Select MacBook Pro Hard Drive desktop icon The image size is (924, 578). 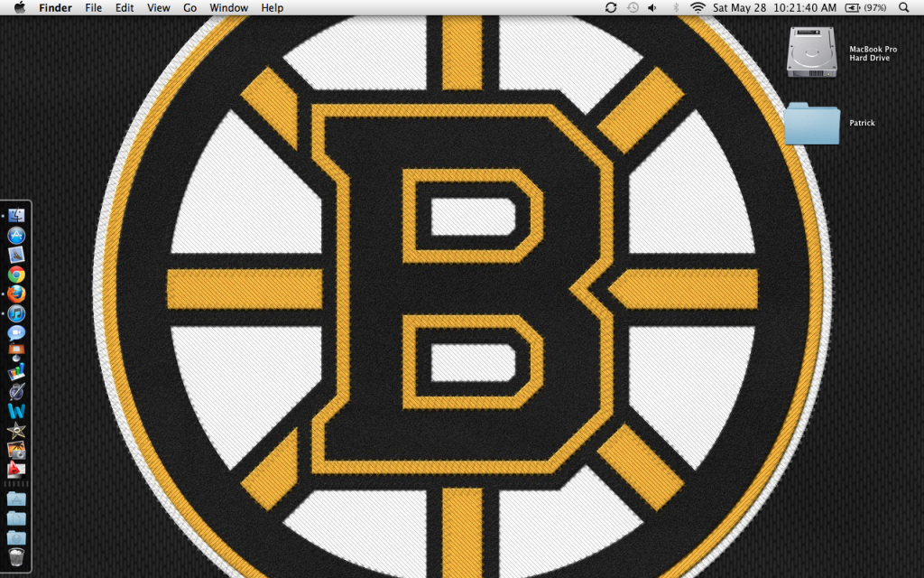[x=812, y=51]
